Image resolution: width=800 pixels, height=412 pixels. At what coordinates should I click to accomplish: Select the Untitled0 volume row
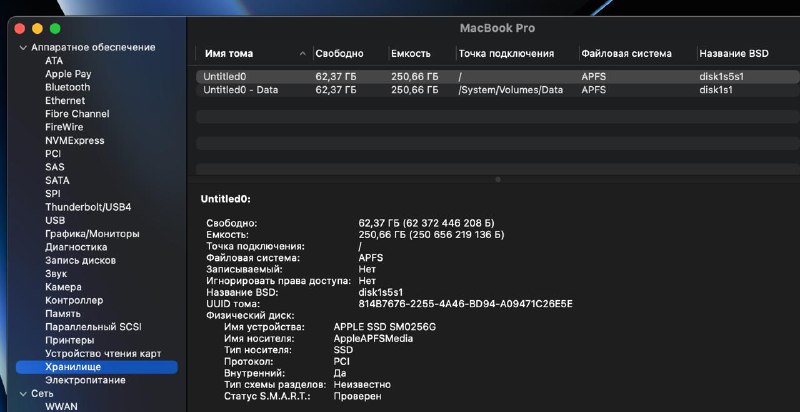click(x=497, y=77)
